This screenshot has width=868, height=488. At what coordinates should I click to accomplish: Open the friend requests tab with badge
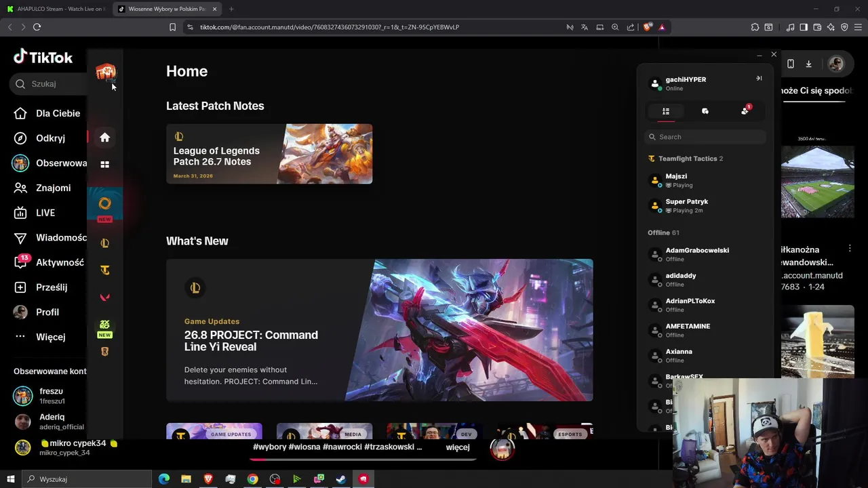click(745, 111)
